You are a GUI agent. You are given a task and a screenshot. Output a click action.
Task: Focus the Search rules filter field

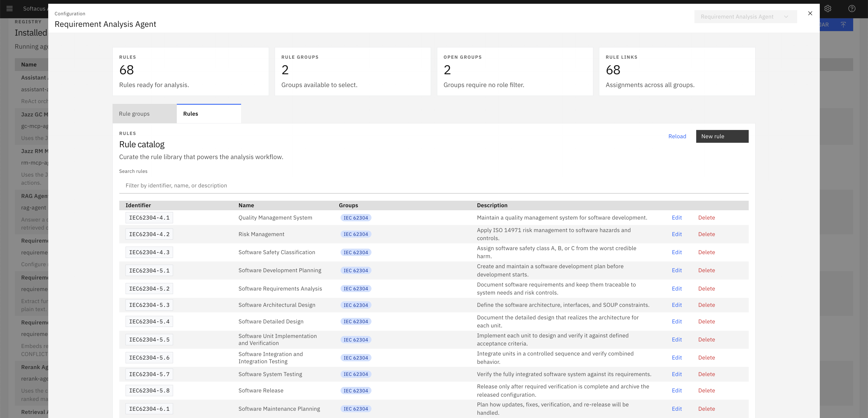[434, 185]
